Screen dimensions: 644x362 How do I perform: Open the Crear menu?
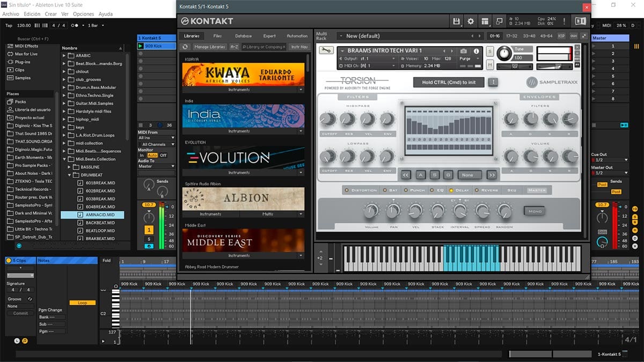50,14
